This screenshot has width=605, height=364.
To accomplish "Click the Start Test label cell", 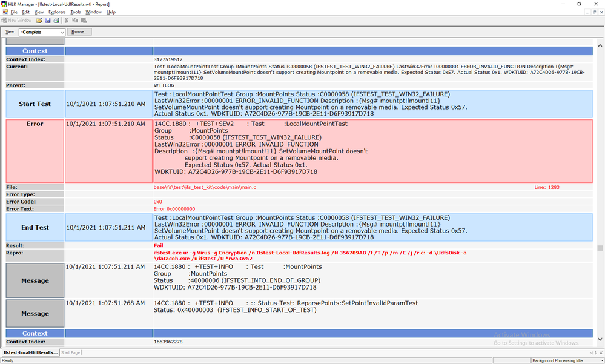I will tap(35, 104).
